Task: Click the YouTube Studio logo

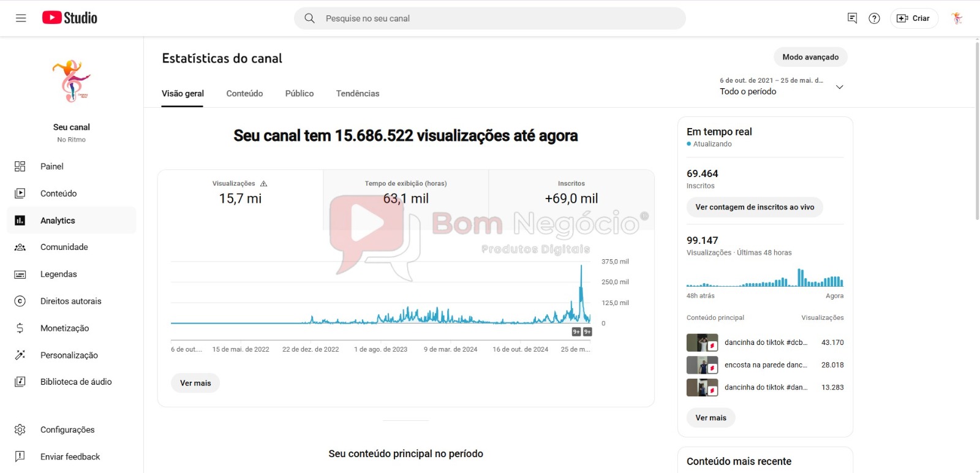Action: (x=70, y=18)
